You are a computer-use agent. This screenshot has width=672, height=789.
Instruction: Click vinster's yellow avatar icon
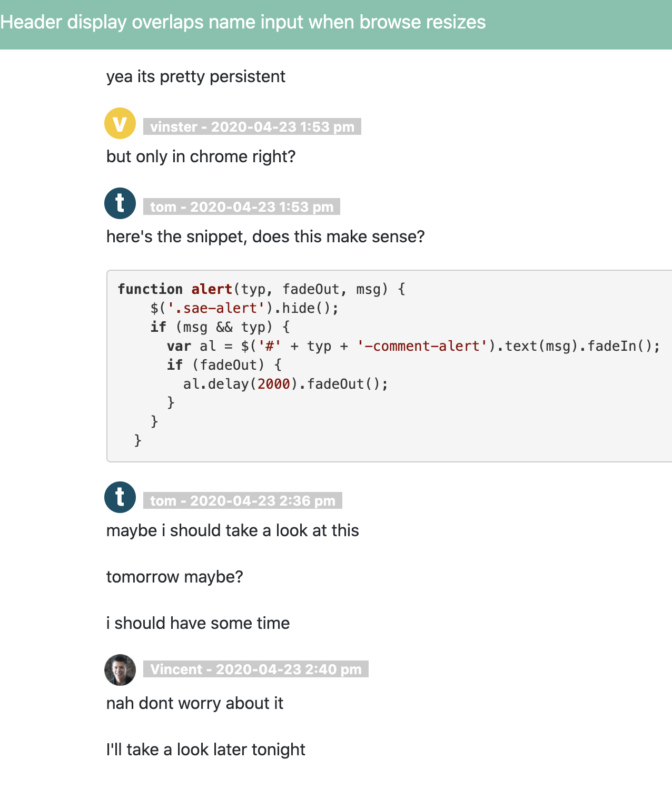(120, 123)
